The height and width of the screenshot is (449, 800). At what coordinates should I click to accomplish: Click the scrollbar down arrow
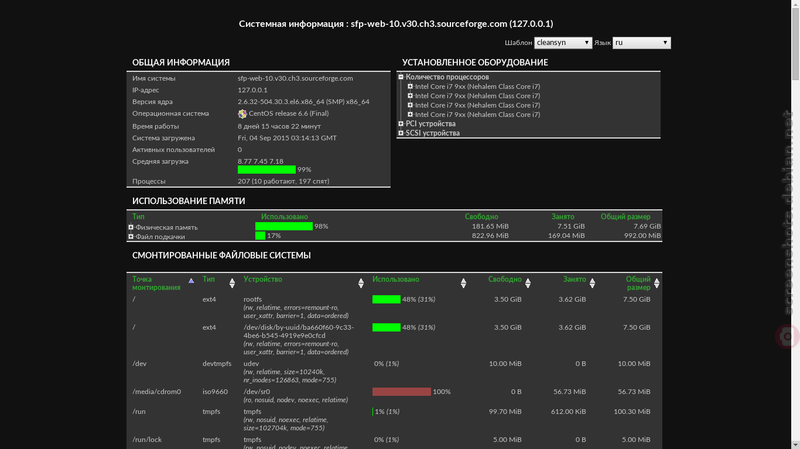(795, 445)
